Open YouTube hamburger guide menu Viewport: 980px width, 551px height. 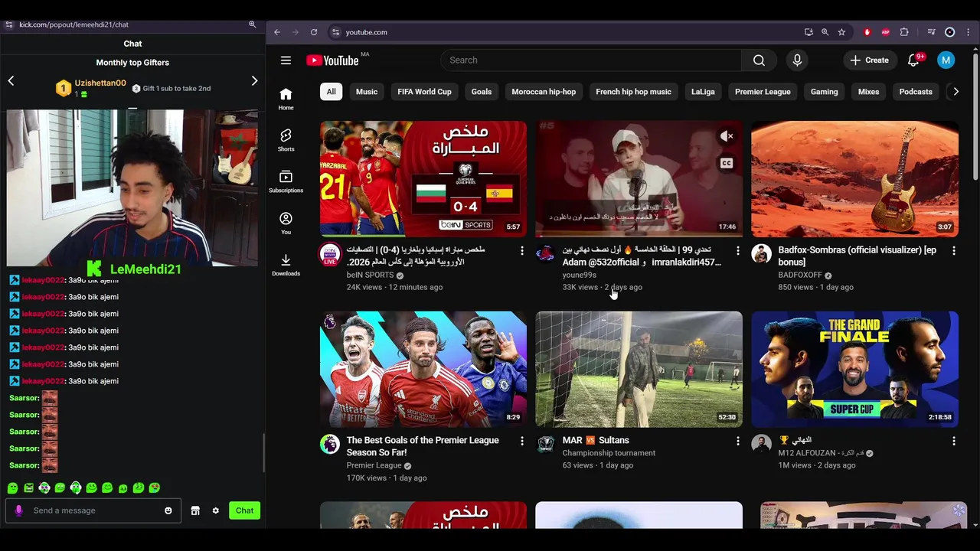coord(286,60)
